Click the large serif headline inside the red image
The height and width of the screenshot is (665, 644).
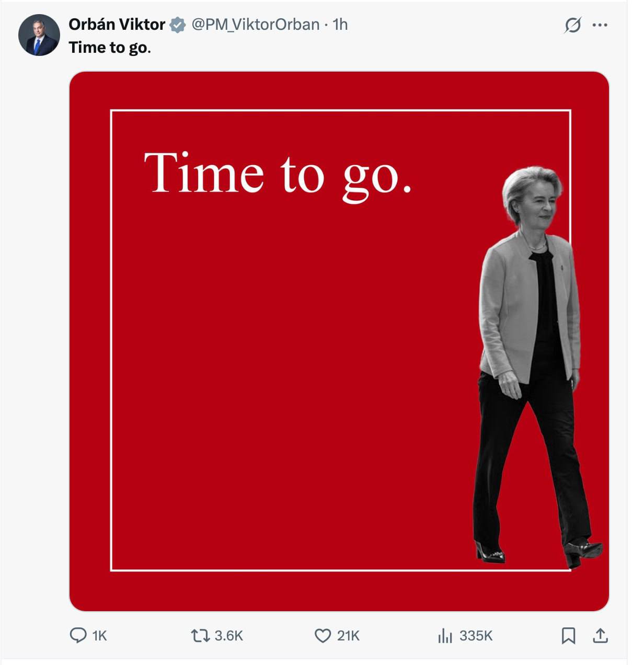point(278,174)
